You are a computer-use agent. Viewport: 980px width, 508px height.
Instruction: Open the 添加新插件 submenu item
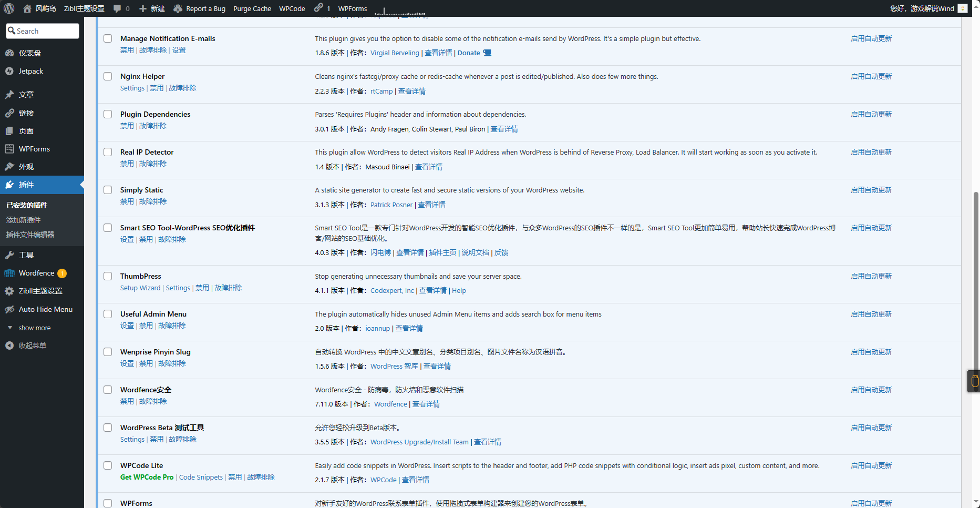(x=23, y=220)
